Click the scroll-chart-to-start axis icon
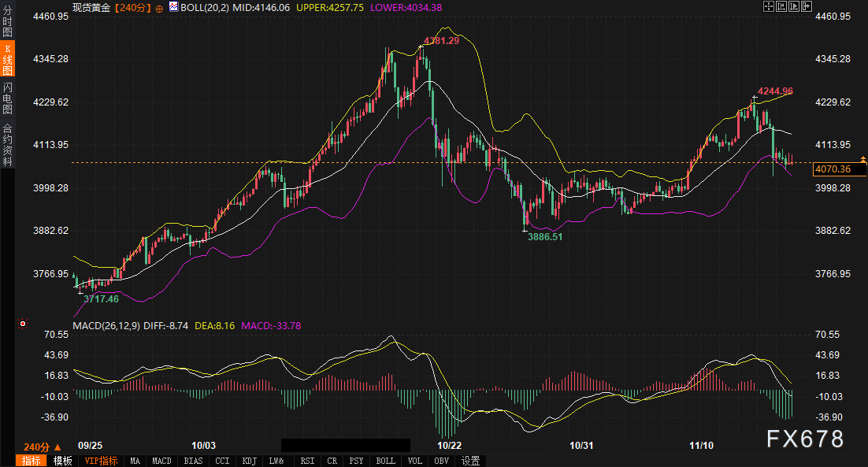Image resolution: width=868 pixels, height=467 pixels. (x=781, y=6)
